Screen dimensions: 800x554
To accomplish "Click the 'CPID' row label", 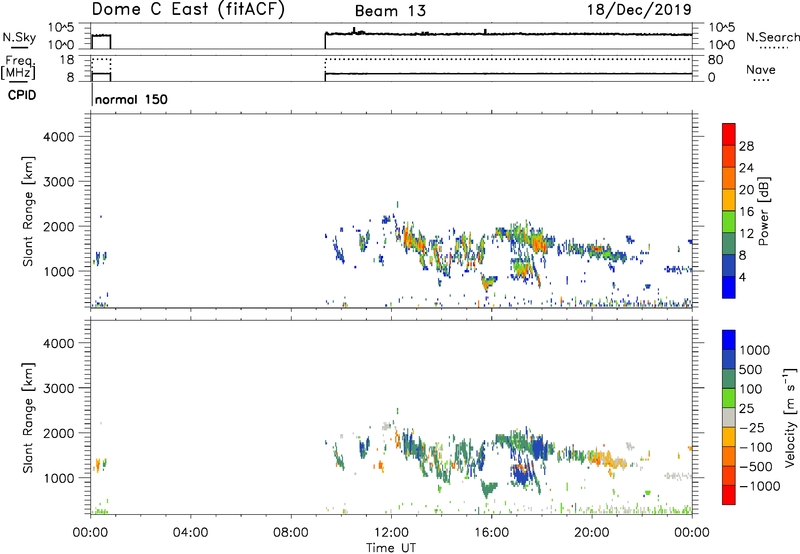I will tap(22, 95).
